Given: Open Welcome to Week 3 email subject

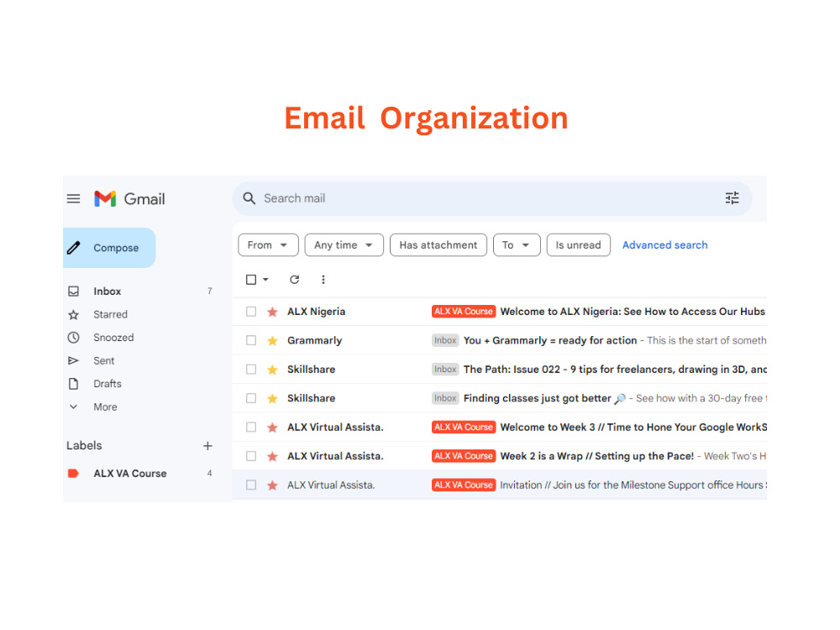Looking at the screenshot, I should point(633,427).
